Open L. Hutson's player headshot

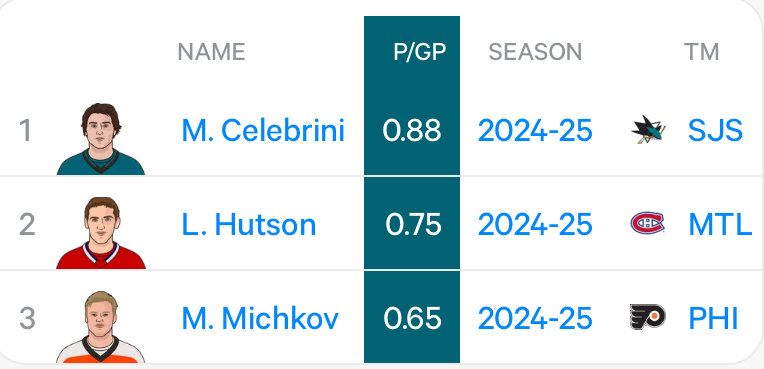(101, 233)
